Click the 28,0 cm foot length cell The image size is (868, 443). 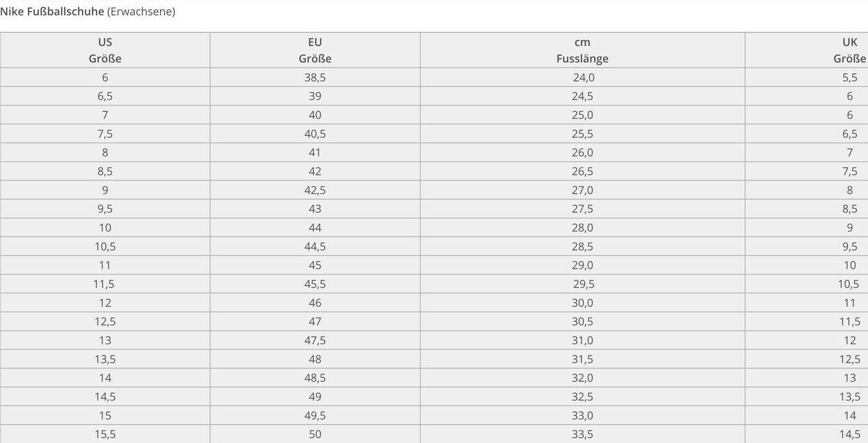[x=582, y=228]
